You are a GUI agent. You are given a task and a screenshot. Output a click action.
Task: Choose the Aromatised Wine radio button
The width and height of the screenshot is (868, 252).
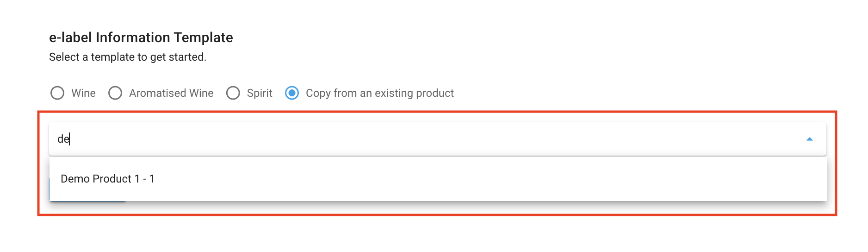115,93
